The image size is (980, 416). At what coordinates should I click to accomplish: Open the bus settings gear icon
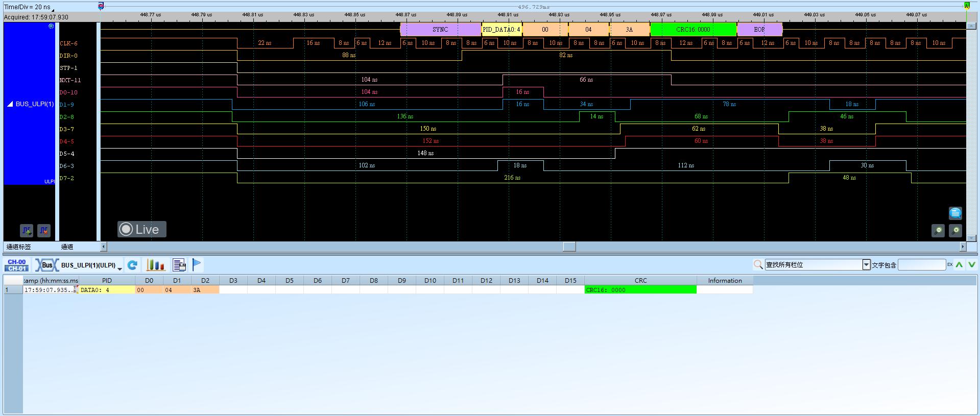51,26
